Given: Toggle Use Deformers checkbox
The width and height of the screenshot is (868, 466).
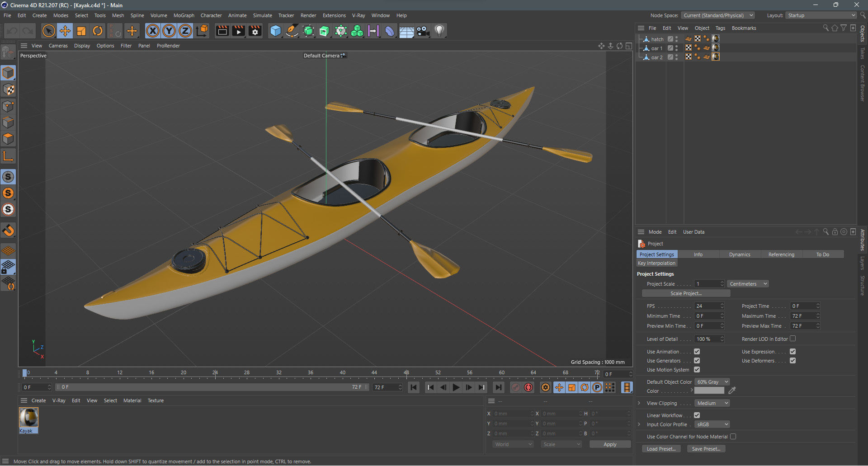Looking at the screenshot, I should [793, 361].
